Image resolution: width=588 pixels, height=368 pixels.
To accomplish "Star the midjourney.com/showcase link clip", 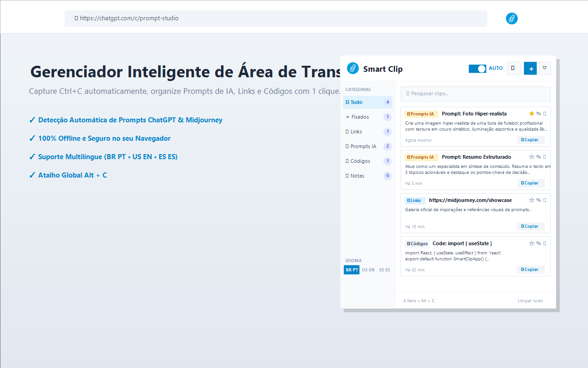I will pyautogui.click(x=531, y=200).
